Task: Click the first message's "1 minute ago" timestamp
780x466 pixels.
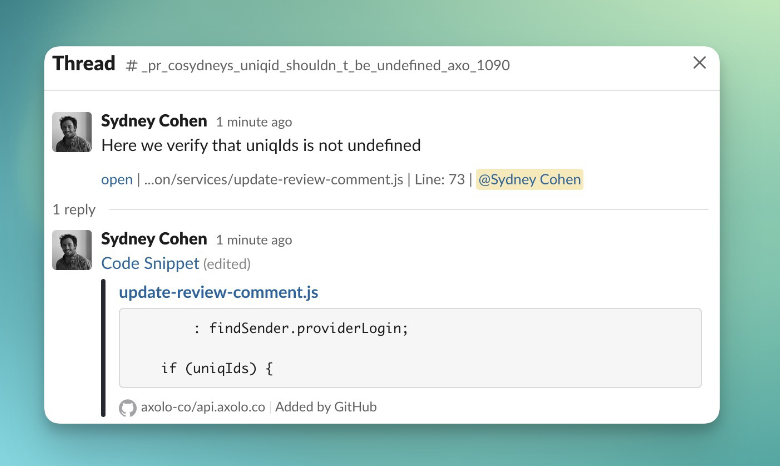Action: pyautogui.click(x=254, y=122)
